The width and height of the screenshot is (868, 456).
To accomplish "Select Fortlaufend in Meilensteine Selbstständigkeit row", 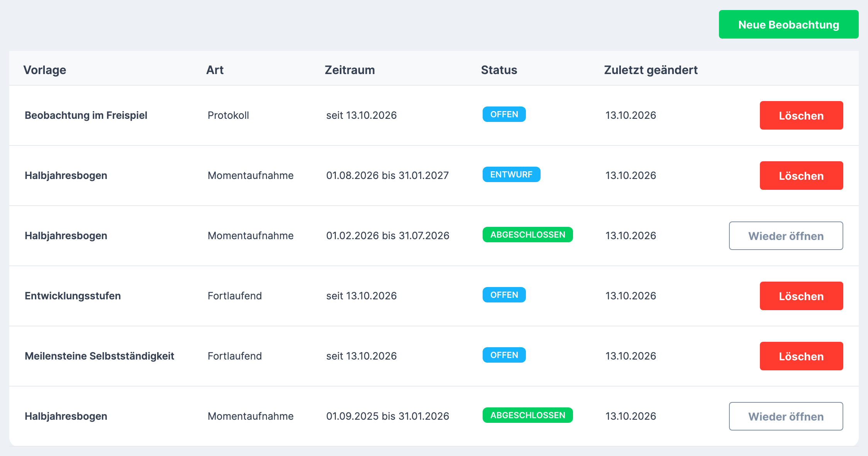I will pos(235,356).
